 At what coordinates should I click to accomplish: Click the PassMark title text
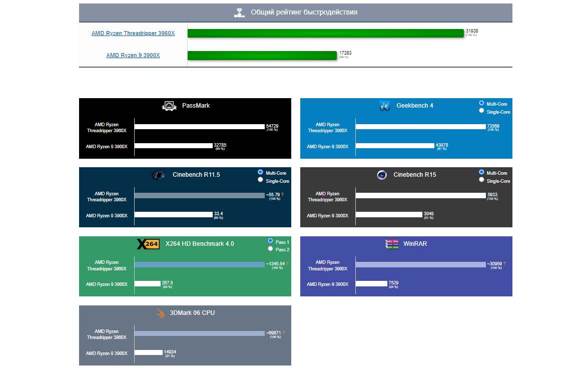[196, 106]
